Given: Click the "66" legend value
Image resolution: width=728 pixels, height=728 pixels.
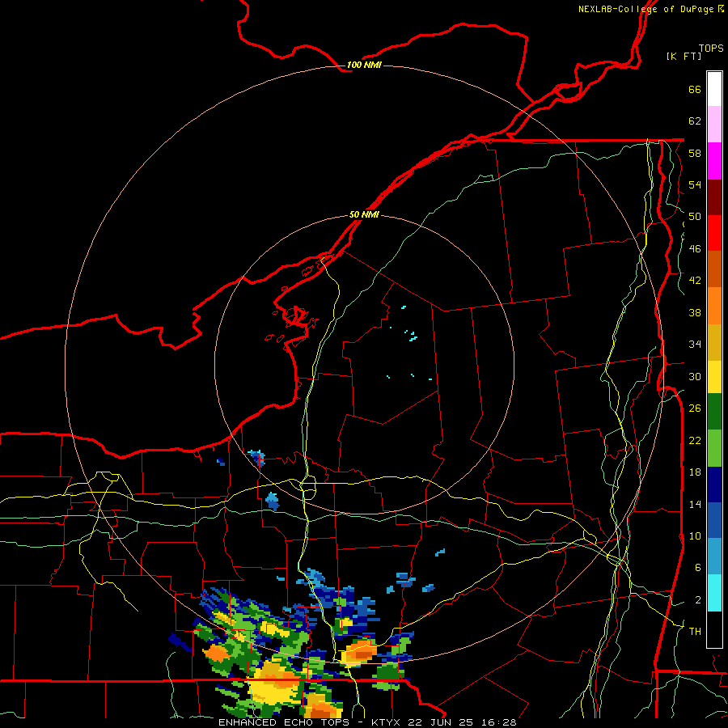Looking at the screenshot, I should click(x=695, y=89).
